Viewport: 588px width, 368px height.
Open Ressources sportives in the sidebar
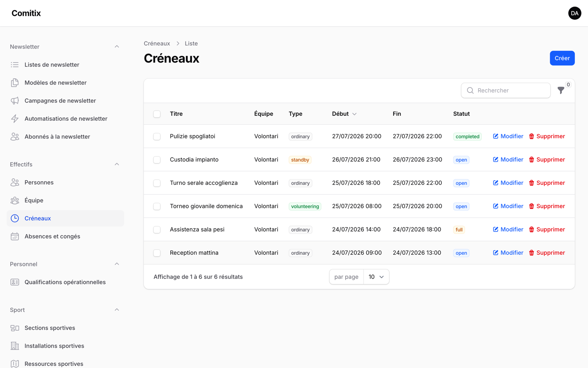pyautogui.click(x=65, y=364)
